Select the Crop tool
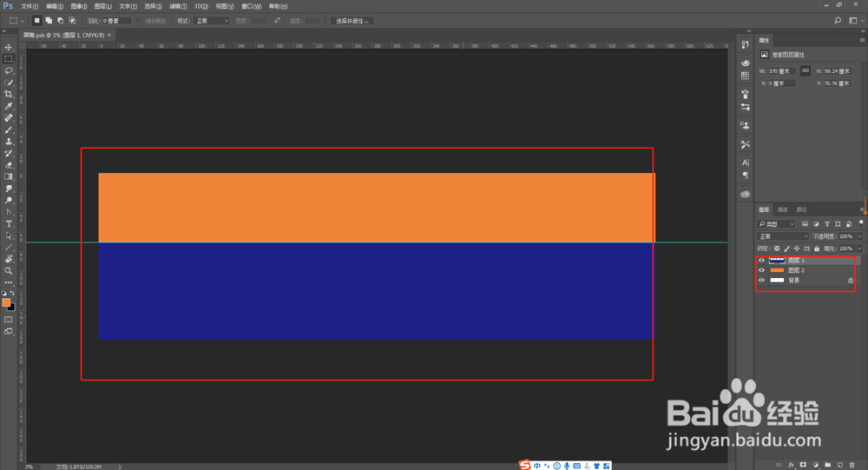Viewport: 868px width, 470px height. click(9, 94)
